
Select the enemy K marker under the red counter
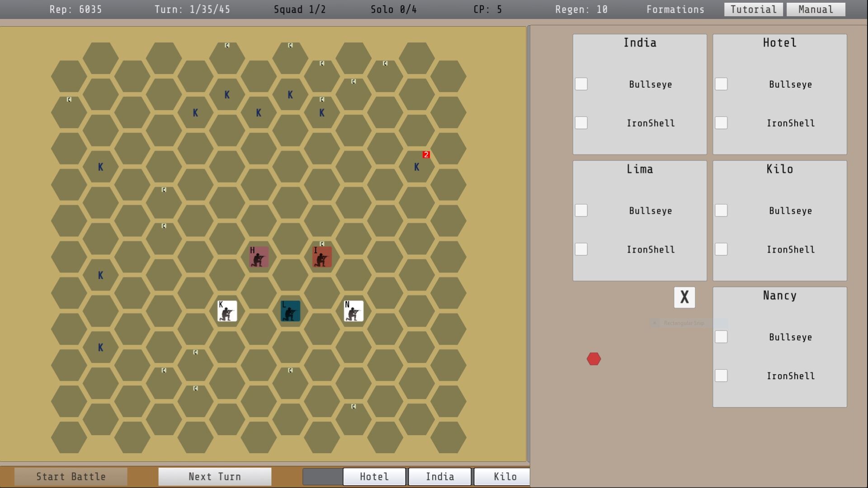416,166
